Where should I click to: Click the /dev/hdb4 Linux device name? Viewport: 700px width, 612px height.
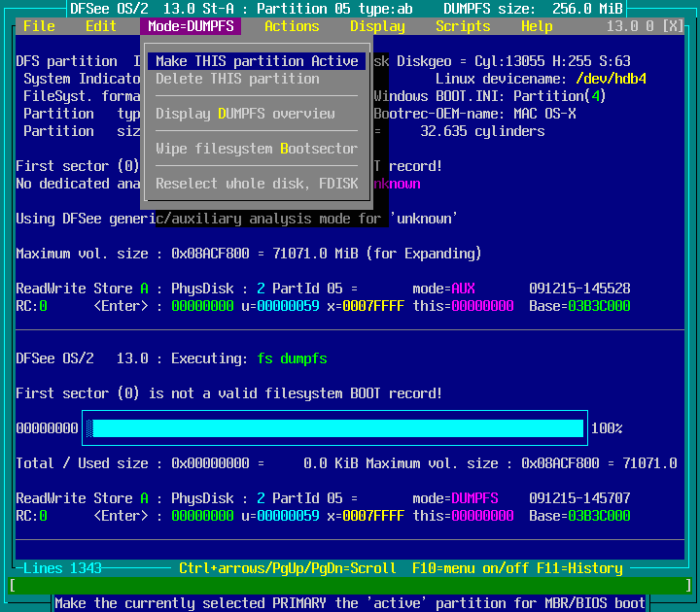611,79
